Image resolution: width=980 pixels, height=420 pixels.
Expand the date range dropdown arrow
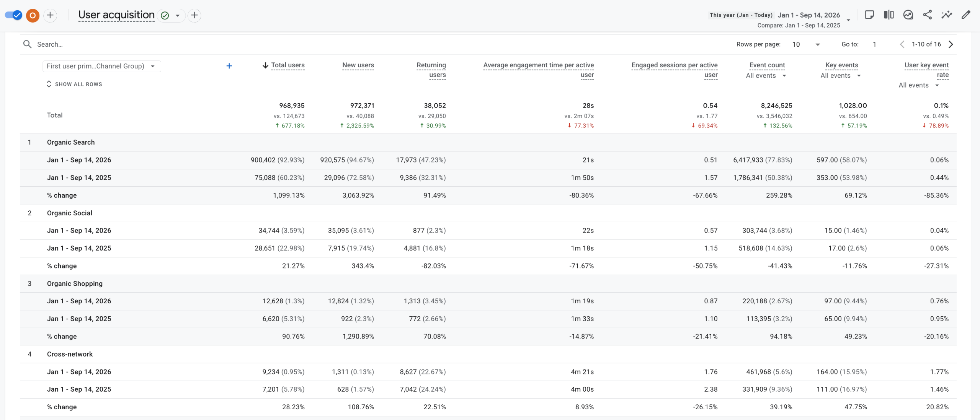(848, 20)
